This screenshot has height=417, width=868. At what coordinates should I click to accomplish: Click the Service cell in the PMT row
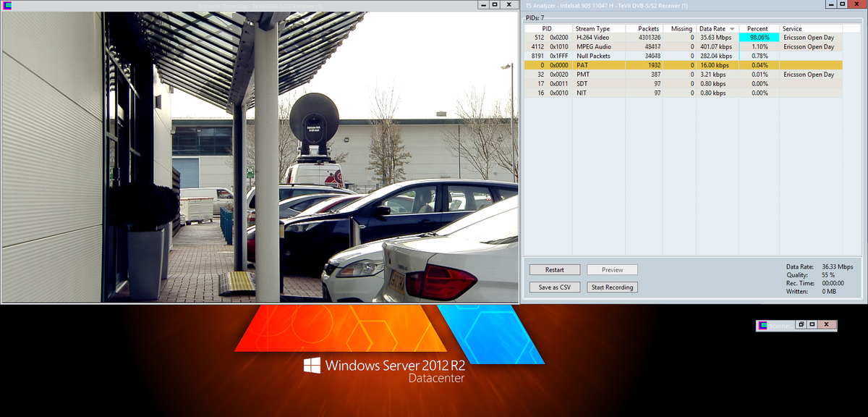click(811, 75)
